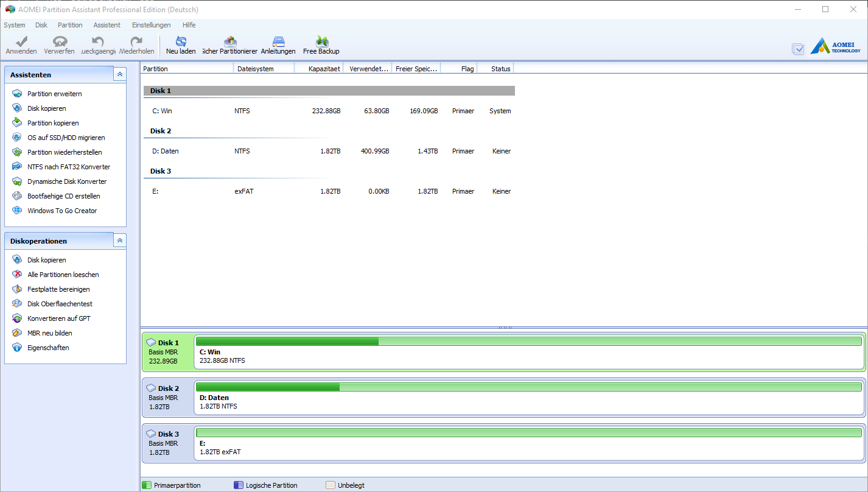Click the Freier Speicher column header
Image resolution: width=868 pixels, height=492 pixels.
(416, 69)
